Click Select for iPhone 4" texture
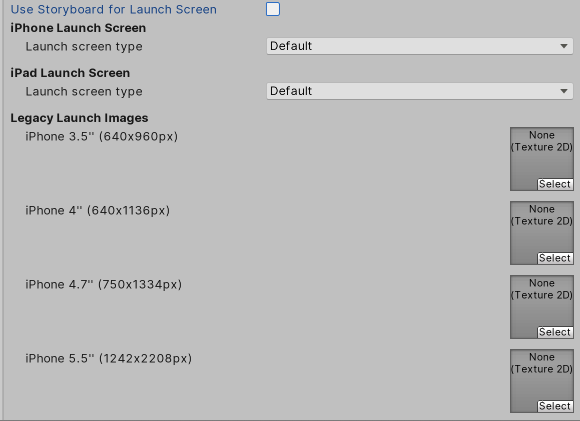580x421 pixels. tap(554, 258)
